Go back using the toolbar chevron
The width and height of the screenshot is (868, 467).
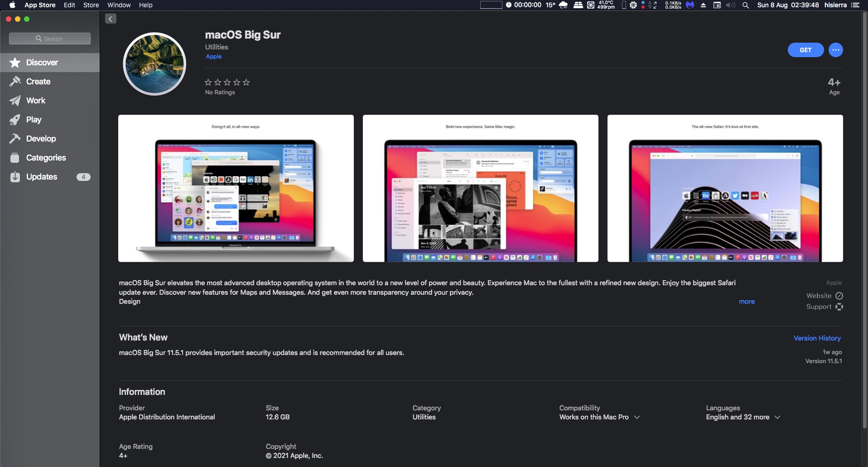(111, 19)
